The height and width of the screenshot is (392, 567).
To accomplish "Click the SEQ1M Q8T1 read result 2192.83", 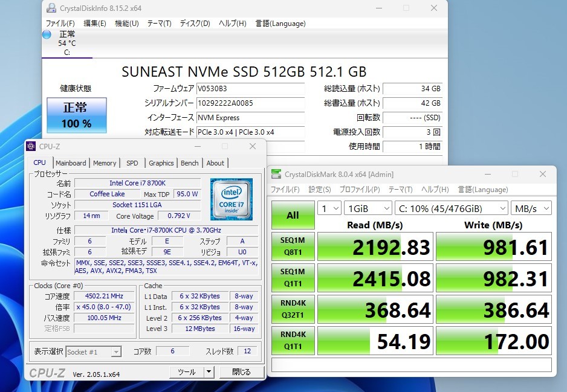I will click(x=375, y=246).
